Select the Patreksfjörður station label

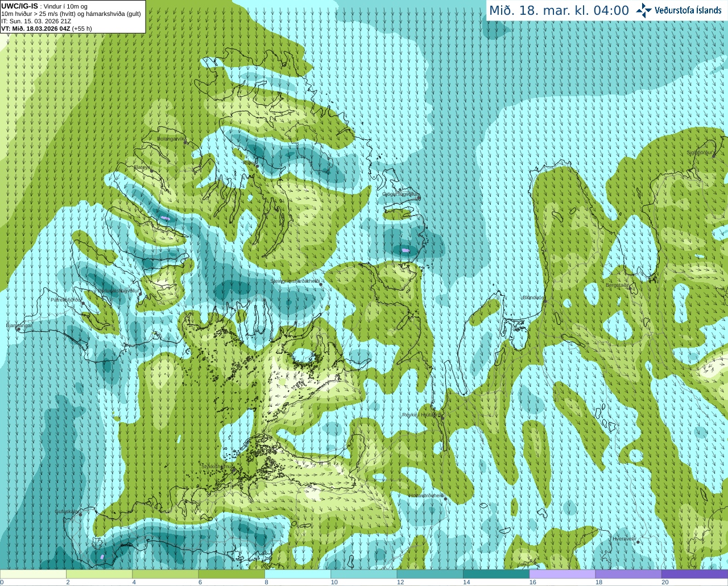point(67,299)
